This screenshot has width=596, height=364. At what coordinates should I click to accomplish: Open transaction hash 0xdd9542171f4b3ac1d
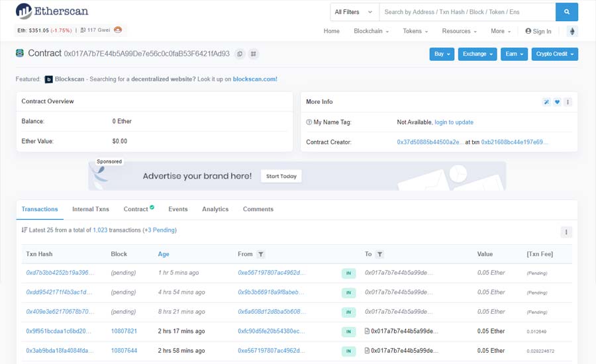[x=59, y=292]
